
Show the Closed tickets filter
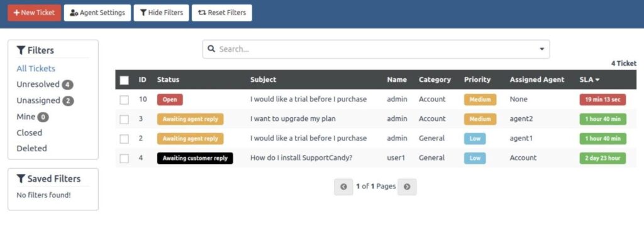click(29, 133)
